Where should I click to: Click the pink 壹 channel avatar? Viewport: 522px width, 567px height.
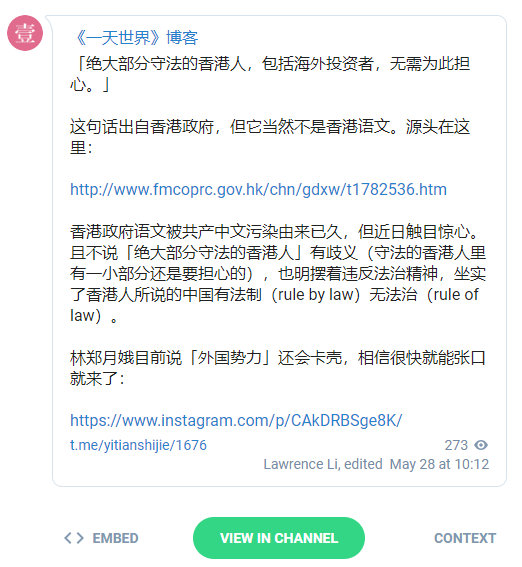point(25,33)
